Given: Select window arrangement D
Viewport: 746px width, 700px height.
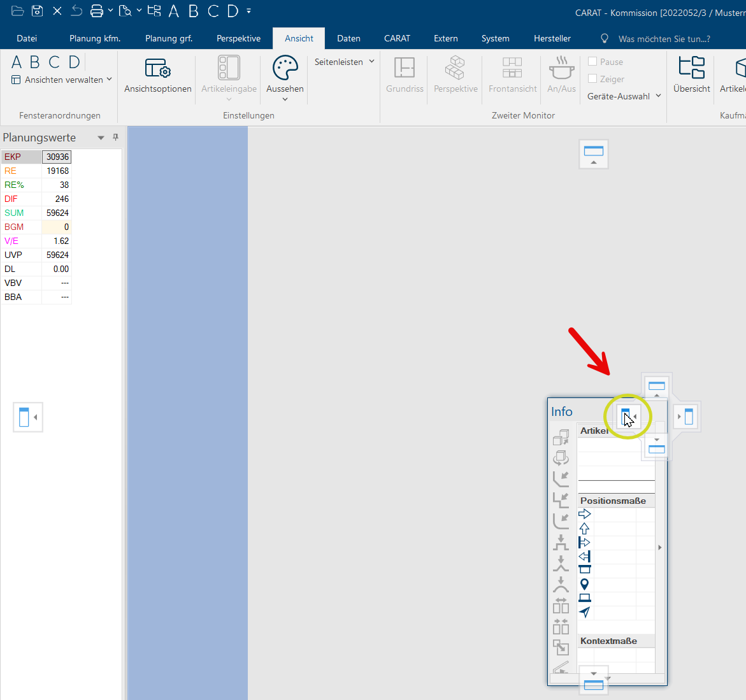Looking at the screenshot, I should click(75, 62).
